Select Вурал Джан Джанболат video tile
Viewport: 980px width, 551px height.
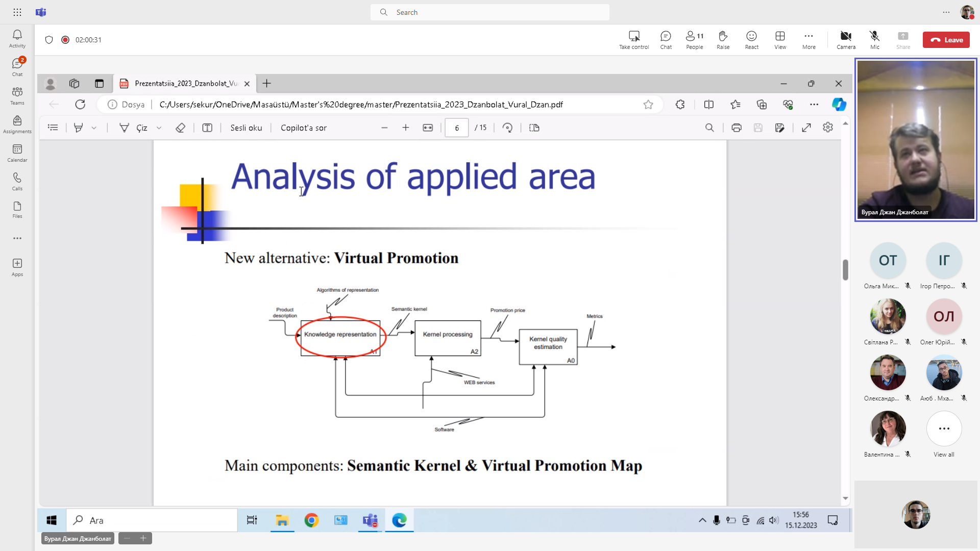[916, 140]
